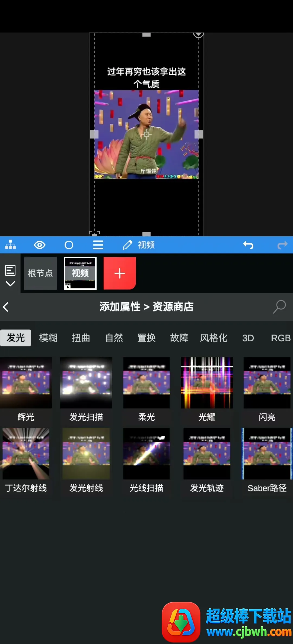
Task: Undo the last action
Action: [248, 245]
